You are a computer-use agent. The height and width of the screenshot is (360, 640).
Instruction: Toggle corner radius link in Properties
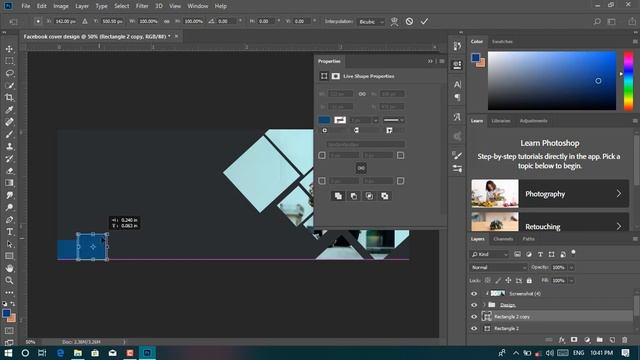pos(361,168)
